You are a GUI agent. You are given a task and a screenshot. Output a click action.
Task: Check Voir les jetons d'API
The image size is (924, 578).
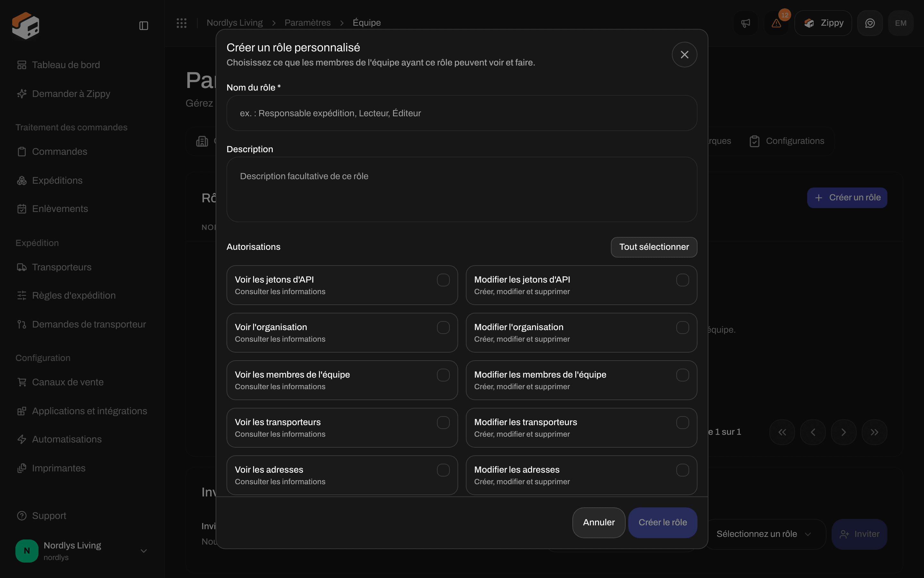pos(443,280)
